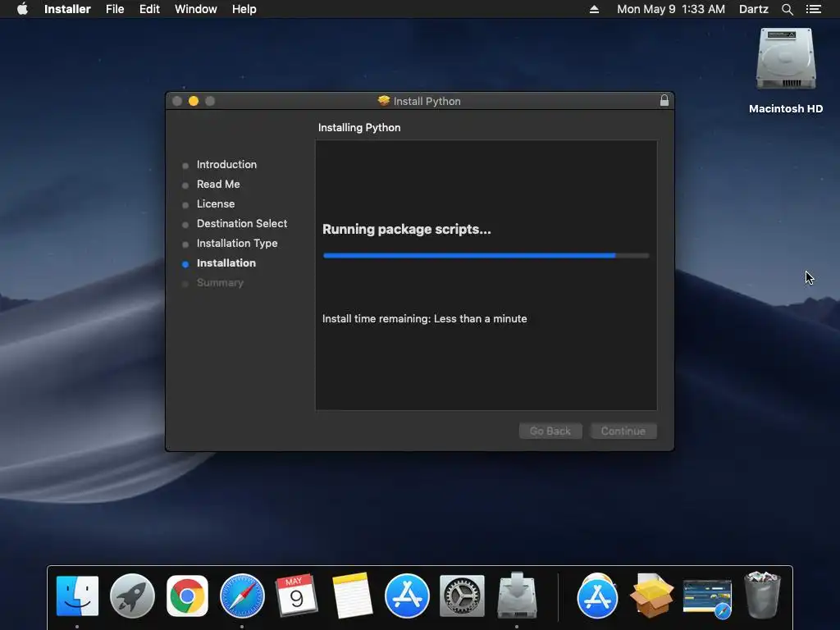Select the Installation step
The width and height of the screenshot is (840, 630).
coord(226,263)
